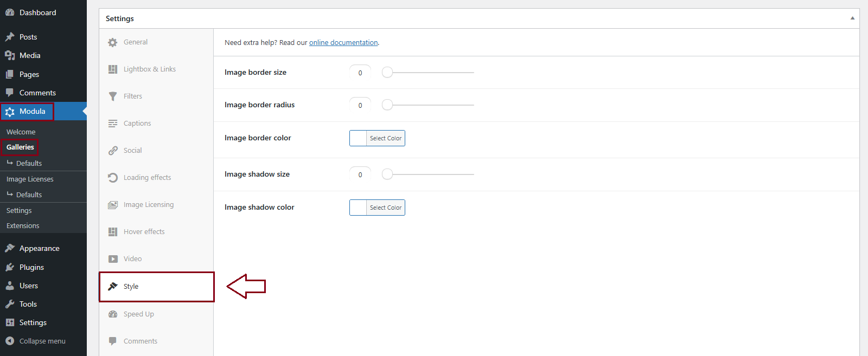Open the Image Licensing tab
The image size is (868, 356).
tap(148, 205)
